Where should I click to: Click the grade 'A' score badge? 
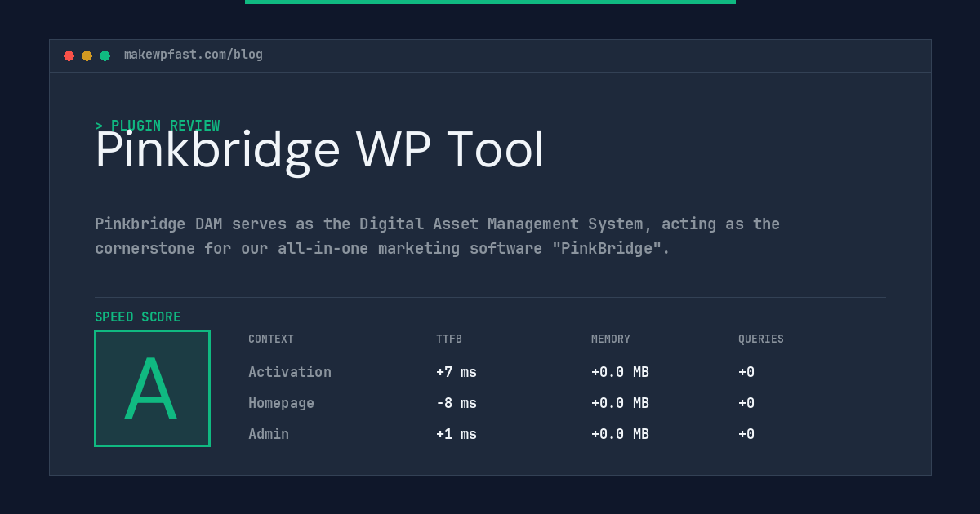152,388
